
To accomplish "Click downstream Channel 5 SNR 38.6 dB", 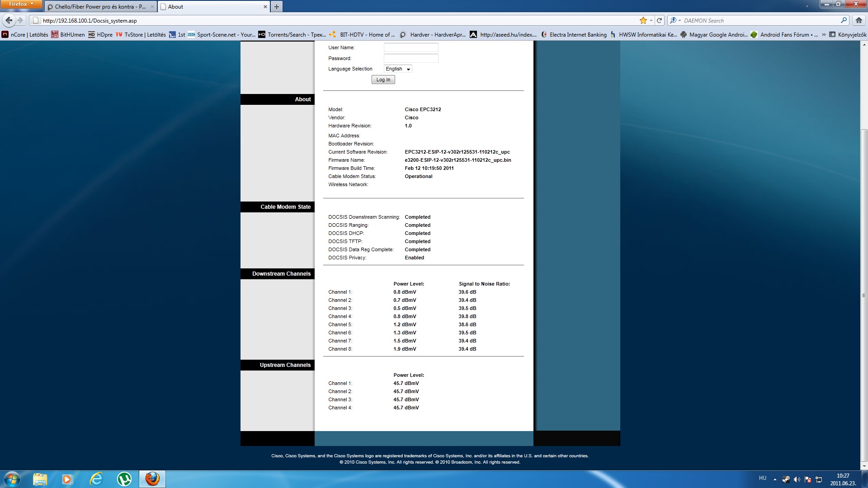I will (467, 324).
